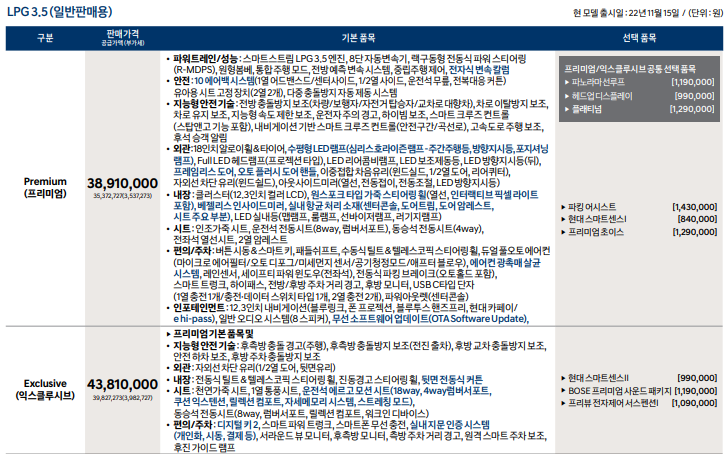This screenshot has height=454, width=727.
Task: Click the '인포테인먼트' bullet heading
Action: [199, 307]
